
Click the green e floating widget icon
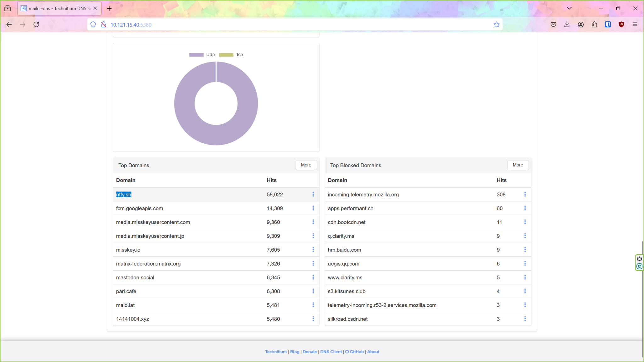click(x=639, y=266)
